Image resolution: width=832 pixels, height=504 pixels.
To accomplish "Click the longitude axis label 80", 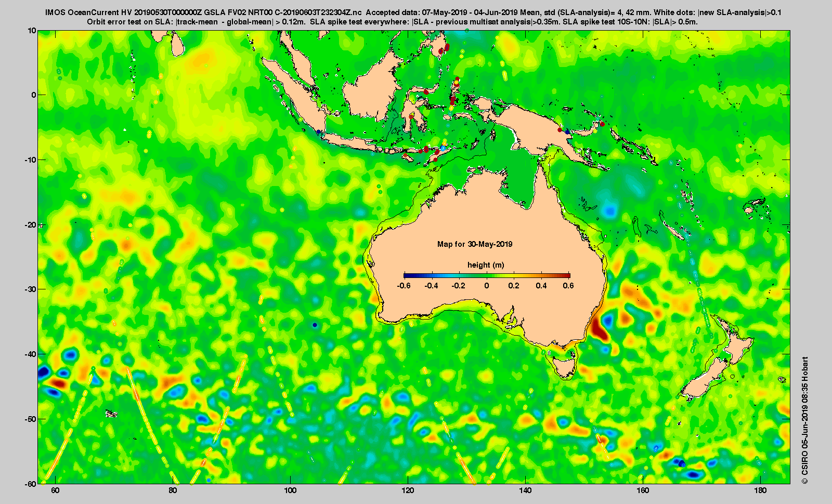I will pos(173,491).
